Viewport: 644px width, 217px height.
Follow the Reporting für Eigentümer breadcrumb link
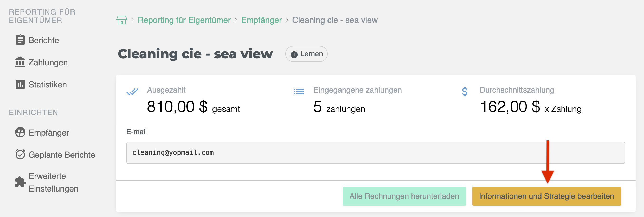pyautogui.click(x=184, y=20)
